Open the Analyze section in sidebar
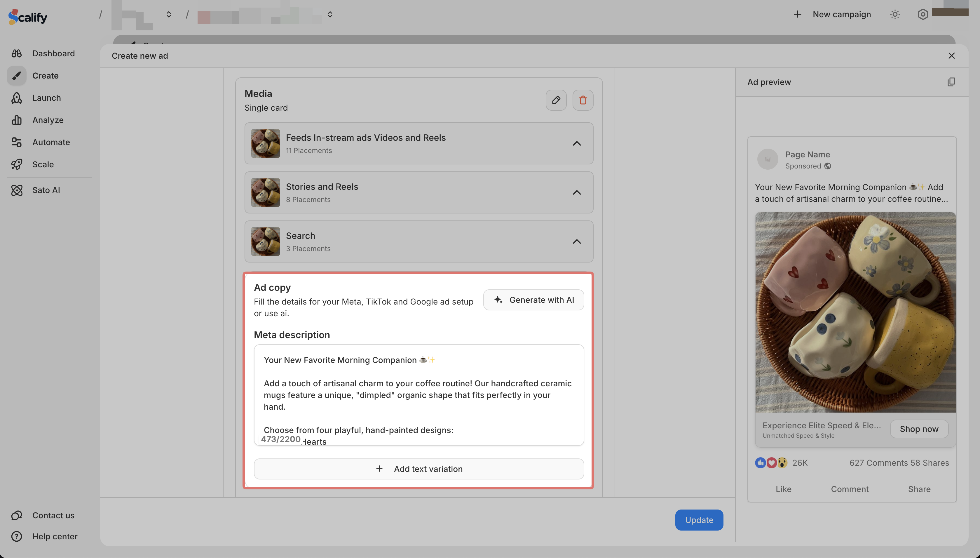 (48, 120)
